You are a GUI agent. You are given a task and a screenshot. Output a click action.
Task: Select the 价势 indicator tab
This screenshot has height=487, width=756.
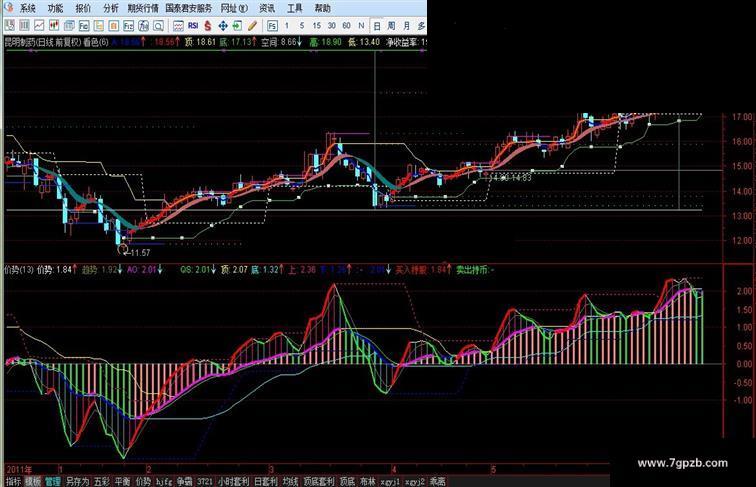tap(143, 481)
